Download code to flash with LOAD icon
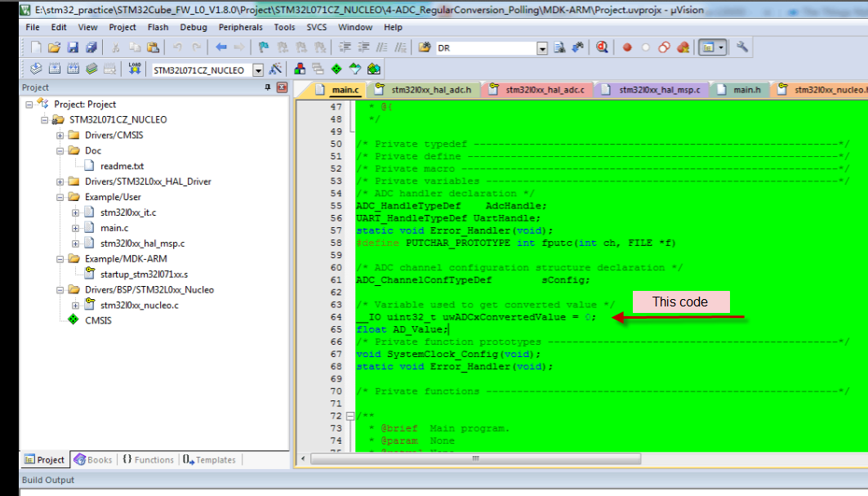Viewport: 868px width, 496px height. (135, 69)
